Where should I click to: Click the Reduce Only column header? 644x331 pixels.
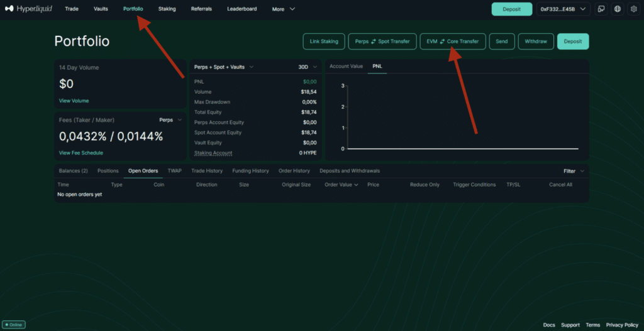pyautogui.click(x=425, y=185)
